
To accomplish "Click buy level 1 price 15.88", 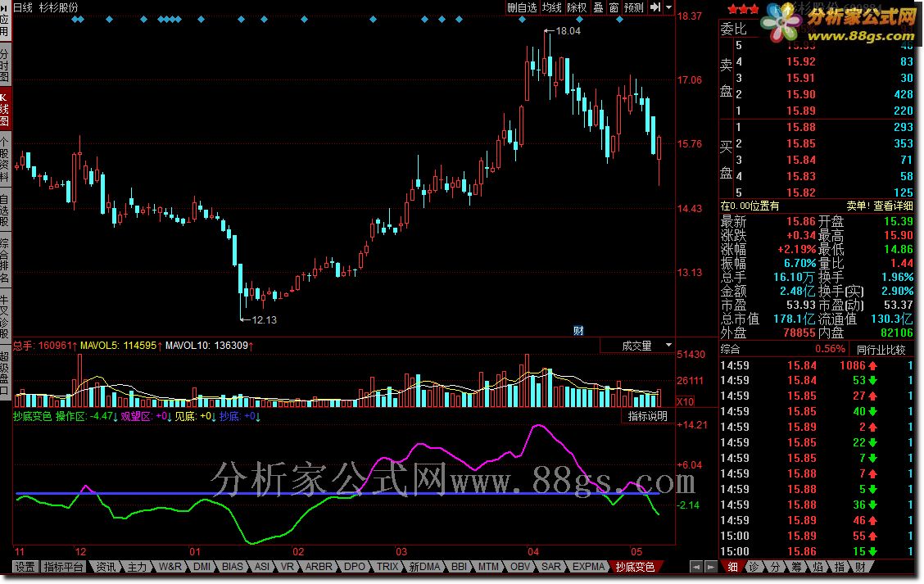I will [x=801, y=127].
